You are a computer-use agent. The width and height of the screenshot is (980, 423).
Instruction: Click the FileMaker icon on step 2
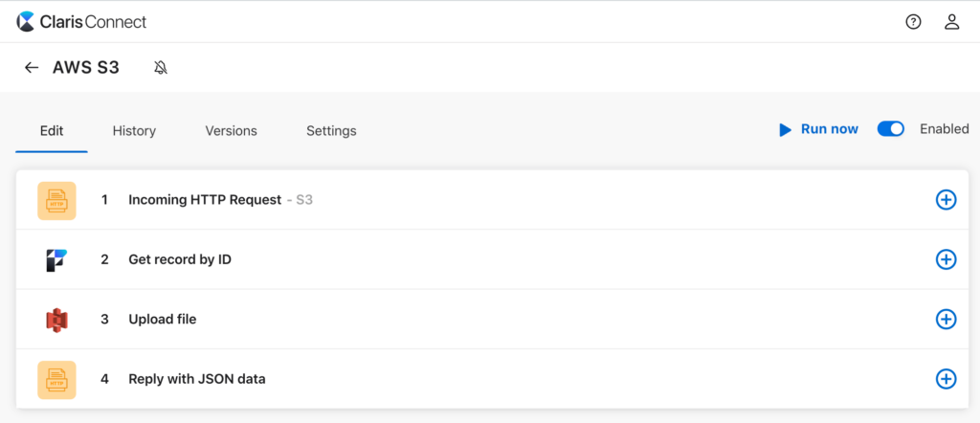click(x=56, y=259)
